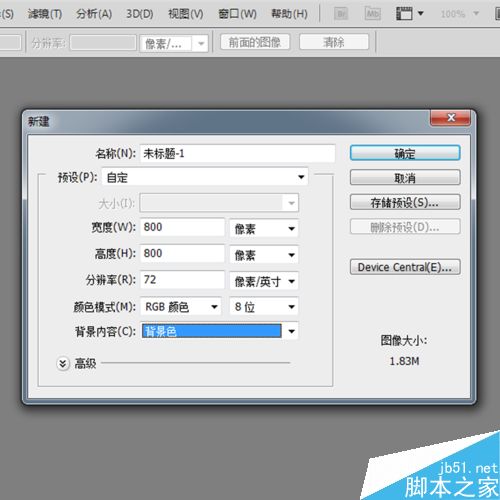The image size is (500, 500).
Task: Click the 存储预设(S)... button
Action: 405,202
